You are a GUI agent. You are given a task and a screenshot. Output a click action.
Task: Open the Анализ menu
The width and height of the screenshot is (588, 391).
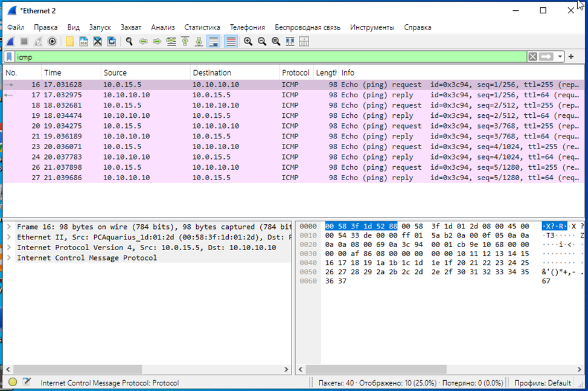pos(162,27)
